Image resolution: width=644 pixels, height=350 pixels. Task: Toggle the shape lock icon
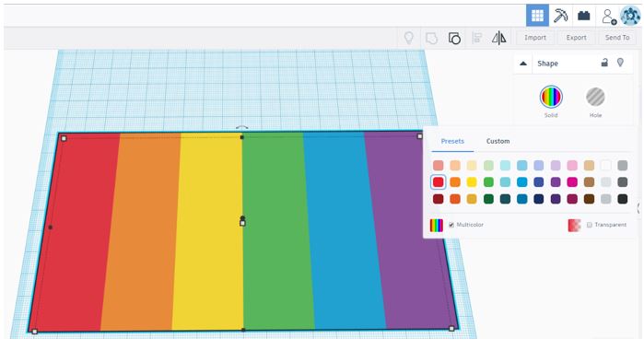pos(604,63)
